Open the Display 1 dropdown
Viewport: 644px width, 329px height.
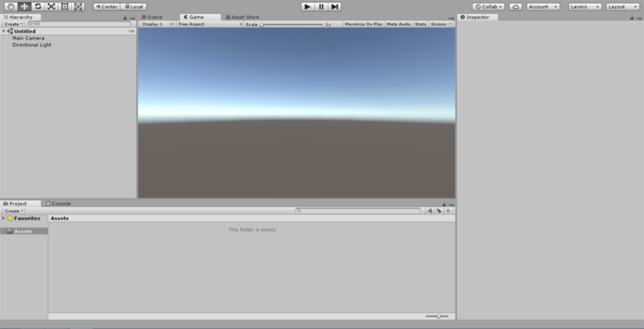(x=157, y=24)
